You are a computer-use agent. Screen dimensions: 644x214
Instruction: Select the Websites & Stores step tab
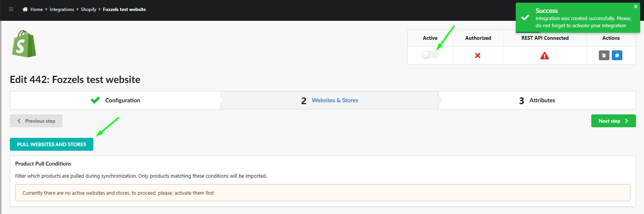(329, 100)
